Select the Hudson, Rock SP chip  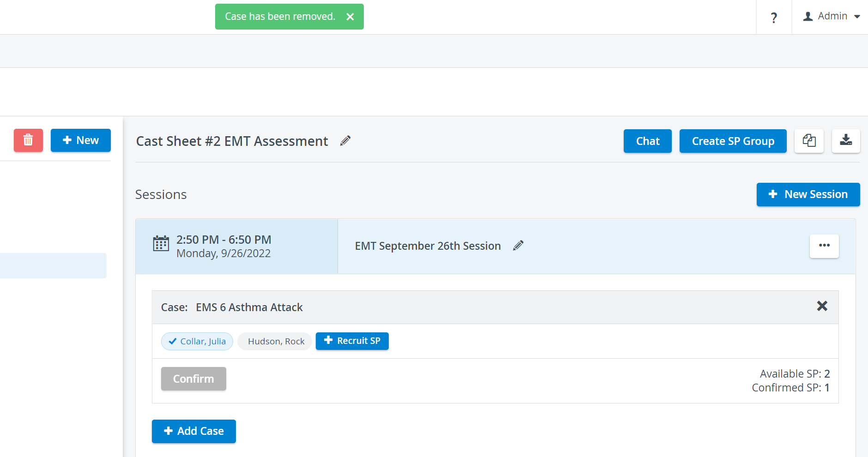tap(276, 342)
